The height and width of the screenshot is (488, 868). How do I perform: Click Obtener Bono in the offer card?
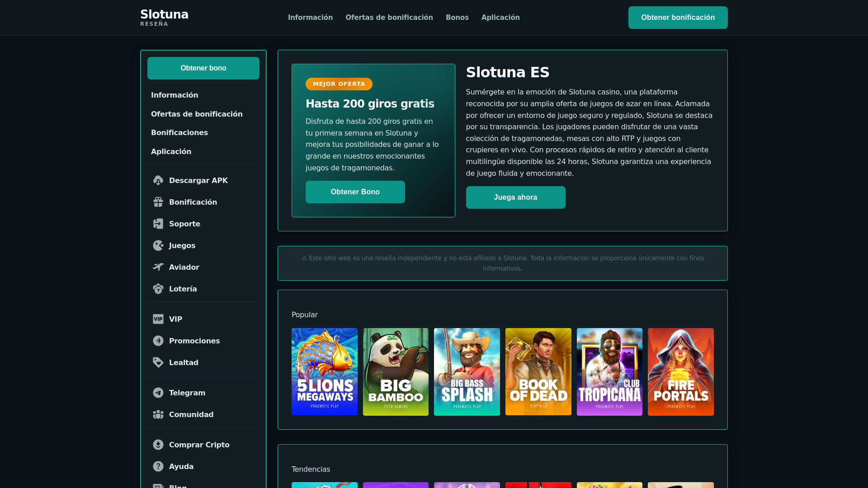(355, 192)
